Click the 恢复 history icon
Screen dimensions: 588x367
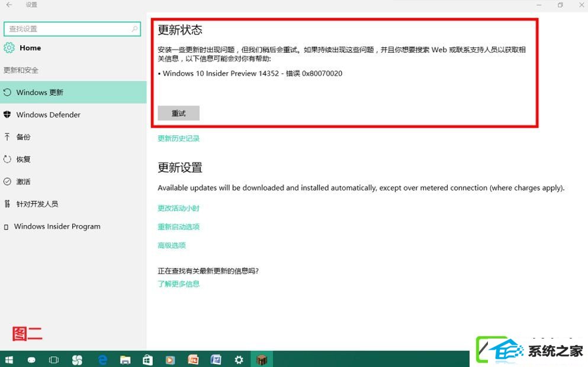click(7, 159)
